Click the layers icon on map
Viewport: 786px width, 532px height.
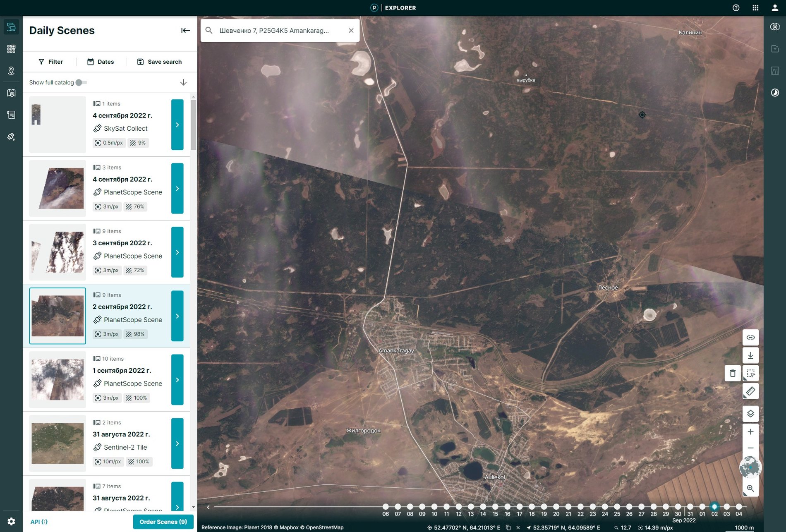tap(750, 414)
